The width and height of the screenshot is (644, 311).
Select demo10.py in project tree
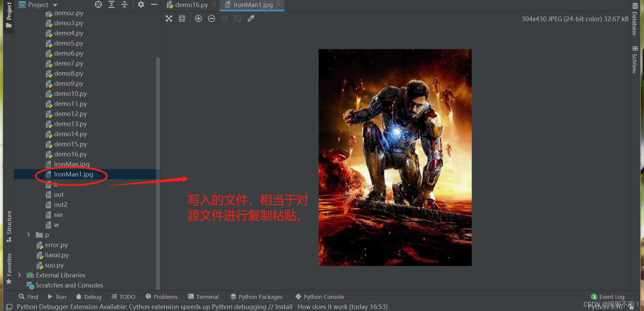point(71,93)
